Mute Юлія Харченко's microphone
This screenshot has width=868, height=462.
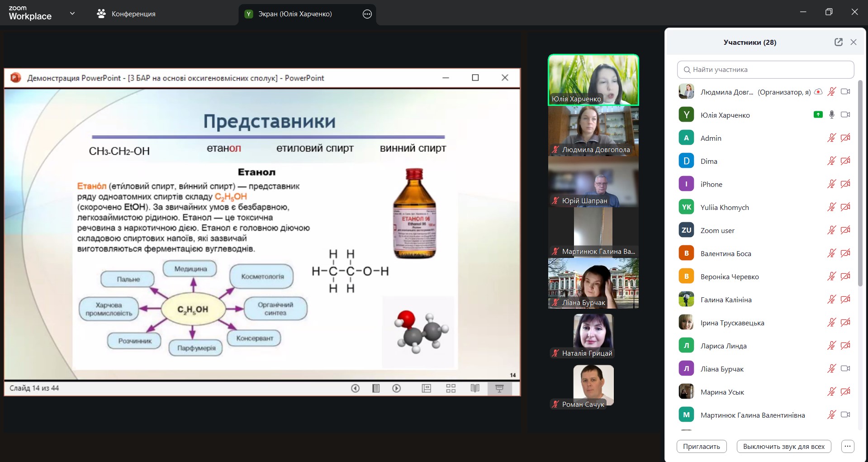pyautogui.click(x=831, y=115)
